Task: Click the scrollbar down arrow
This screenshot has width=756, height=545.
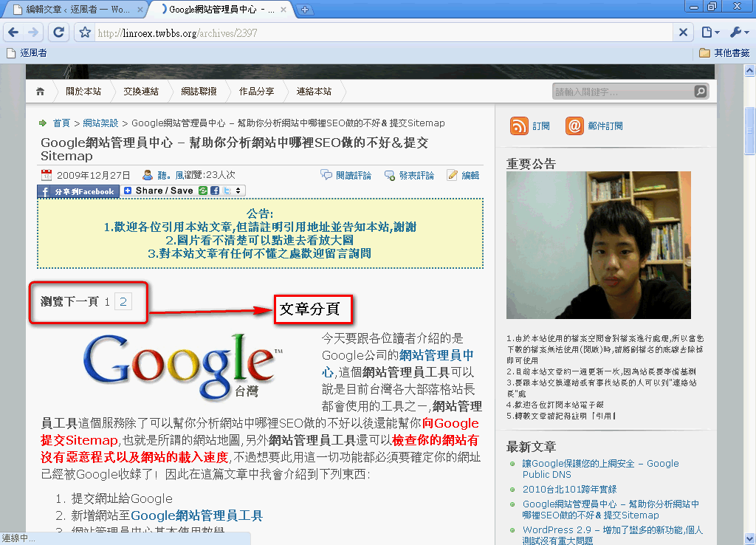Action: (x=750, y=538)
